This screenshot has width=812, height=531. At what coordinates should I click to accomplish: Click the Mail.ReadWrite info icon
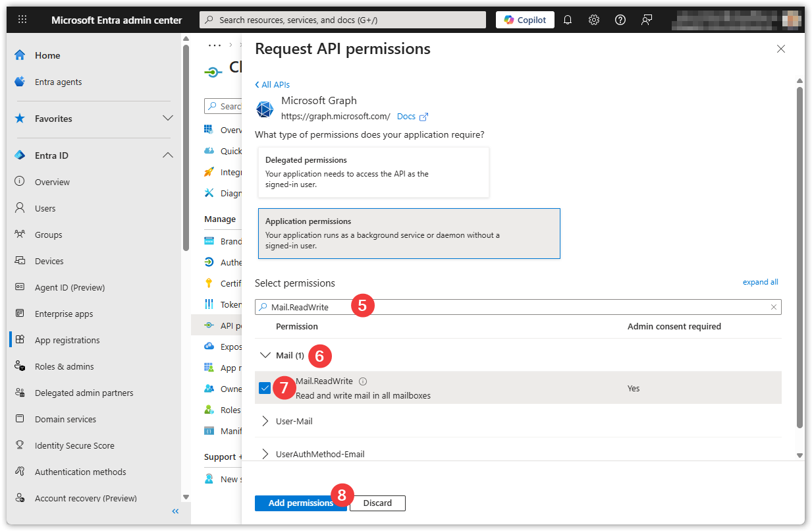[363, 381]
